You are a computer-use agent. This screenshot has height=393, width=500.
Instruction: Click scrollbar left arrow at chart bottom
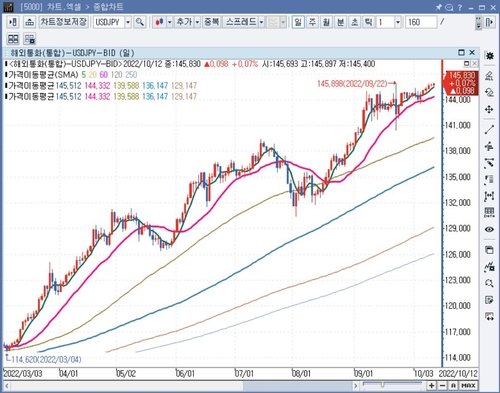pos(7,386)
